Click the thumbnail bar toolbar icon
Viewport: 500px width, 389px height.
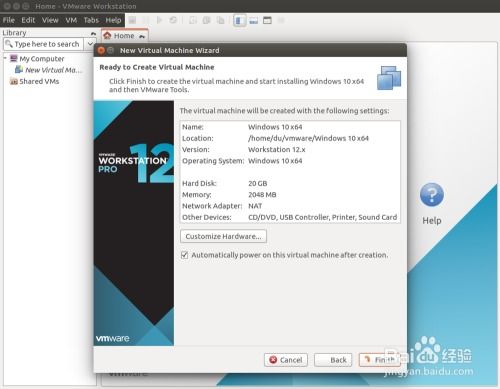254,21
